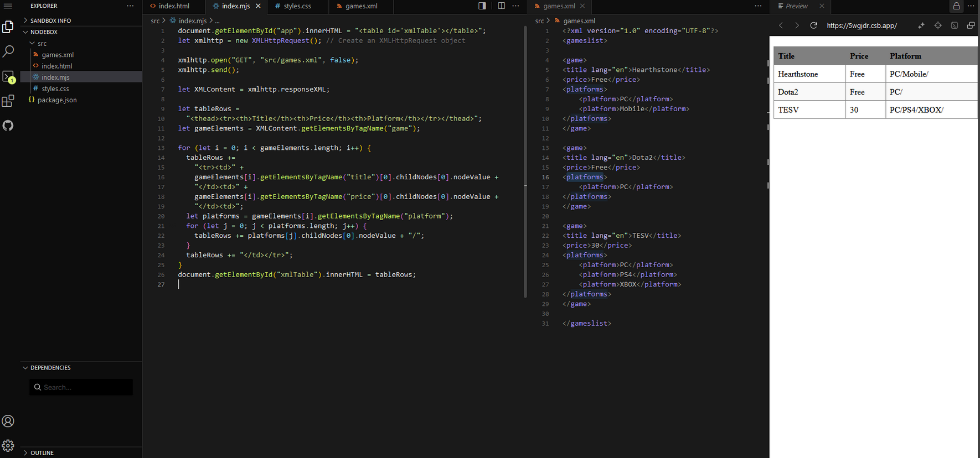Focus the dependencies Search field
The height and width of the screenshot is (458, 980).
pos(81,387)
